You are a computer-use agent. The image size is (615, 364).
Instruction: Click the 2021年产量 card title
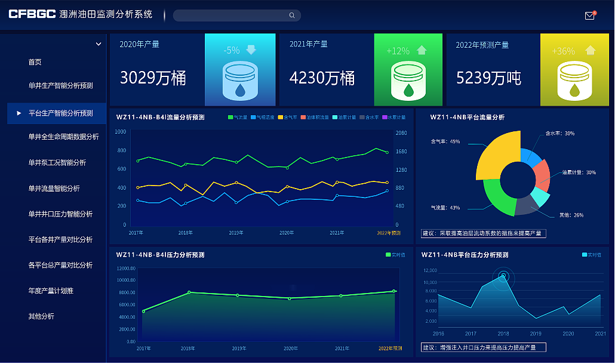309,44
